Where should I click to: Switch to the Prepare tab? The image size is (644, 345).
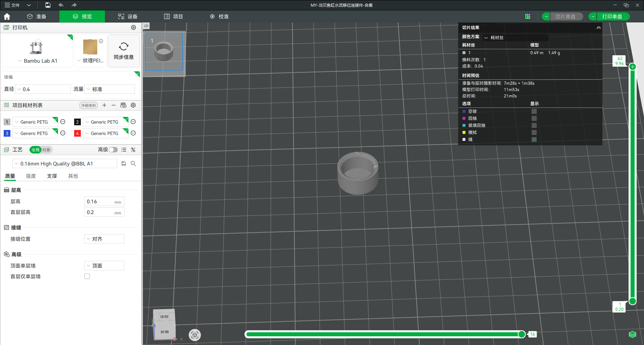coord(37,16)
